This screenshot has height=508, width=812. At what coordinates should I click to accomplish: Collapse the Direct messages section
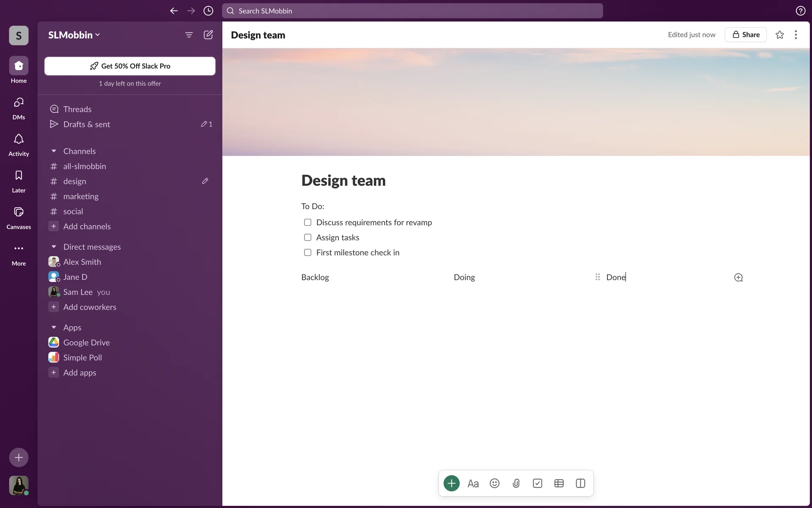[54, 247]
